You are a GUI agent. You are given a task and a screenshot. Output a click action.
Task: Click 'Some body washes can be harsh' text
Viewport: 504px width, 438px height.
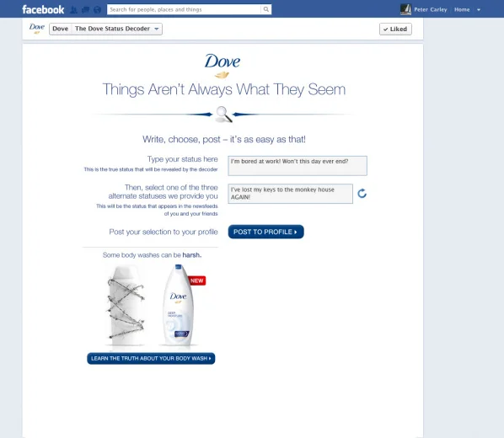[152, 255]
